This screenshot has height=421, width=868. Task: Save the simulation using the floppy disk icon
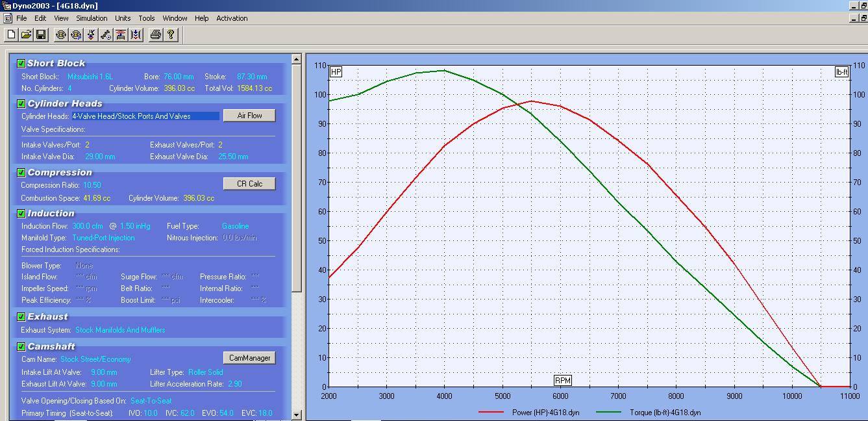click(x=40, y=34)
